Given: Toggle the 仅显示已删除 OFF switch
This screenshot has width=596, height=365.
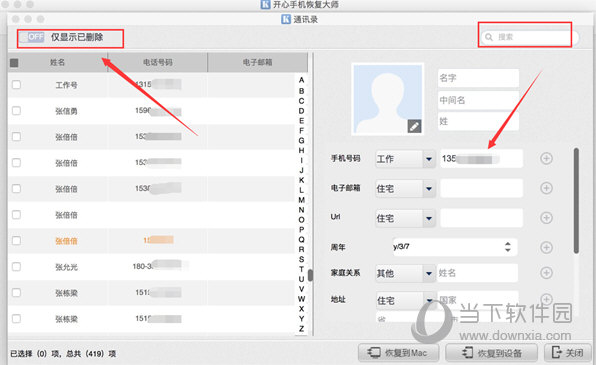Looking at the screenshot, I should click(x=33, y=37).
